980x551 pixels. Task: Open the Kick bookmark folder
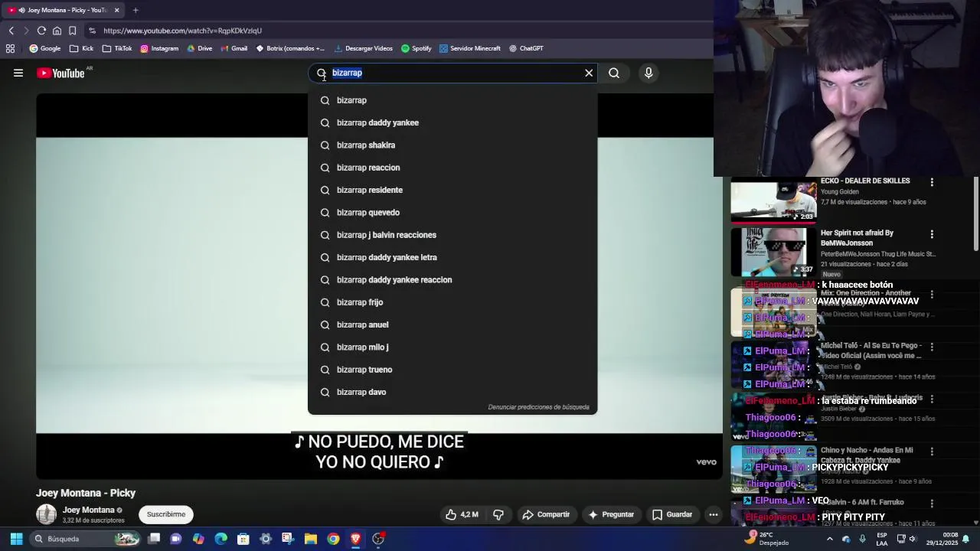click(81, 48)
